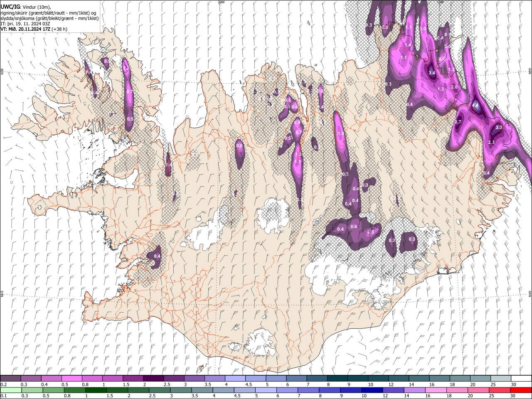Click the bottom-row legend swatch between 0.1 and 0.3

[11, 390]
